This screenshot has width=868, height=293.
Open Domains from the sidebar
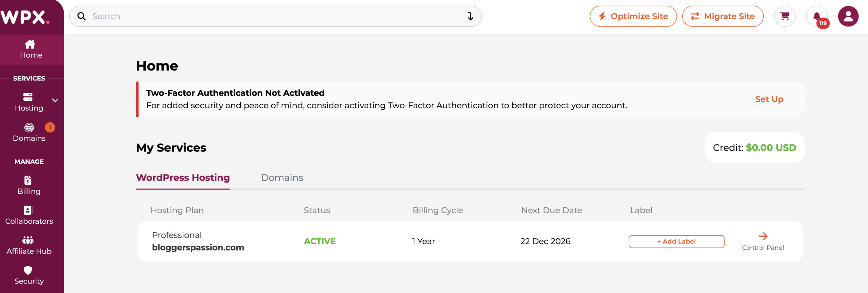(x=29, y=132)
